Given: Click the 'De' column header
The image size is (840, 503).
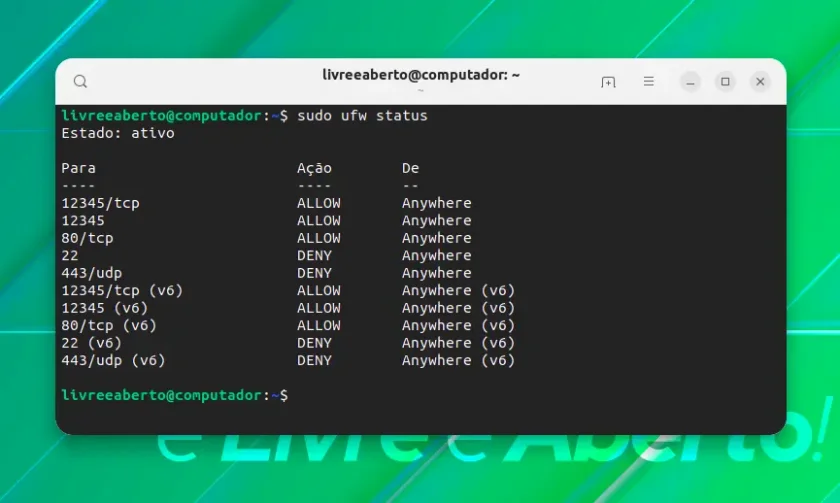Looking at the screenshot, I should click(410, 168).
